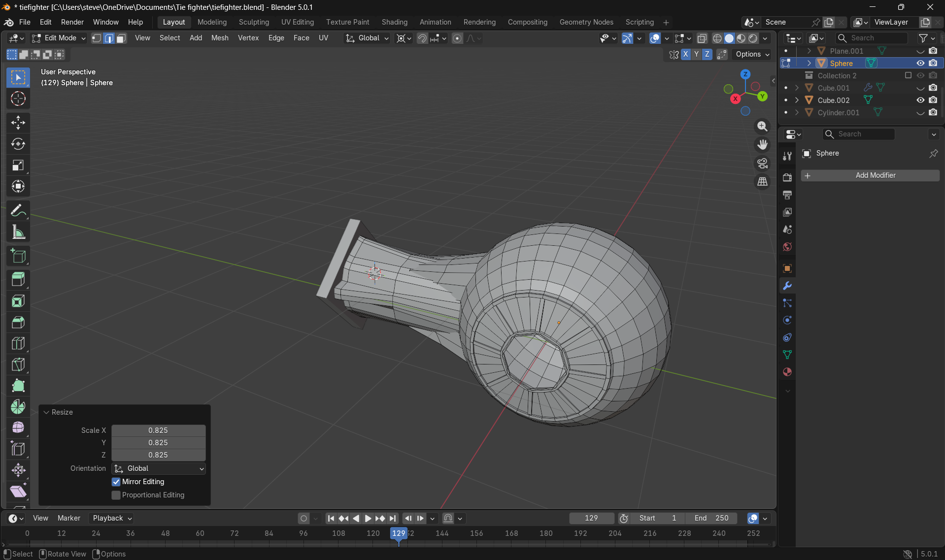
Task: Click the outliner search field
Action: pos(872,38)
